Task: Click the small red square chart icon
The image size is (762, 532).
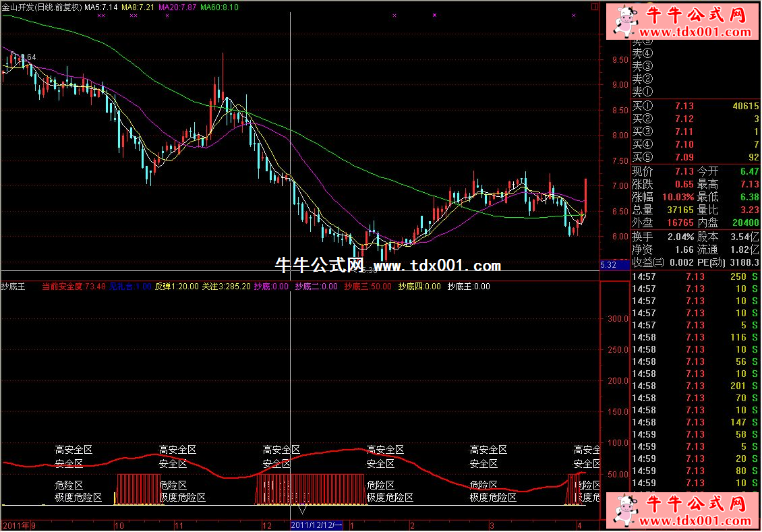Action: coord(594,7)
